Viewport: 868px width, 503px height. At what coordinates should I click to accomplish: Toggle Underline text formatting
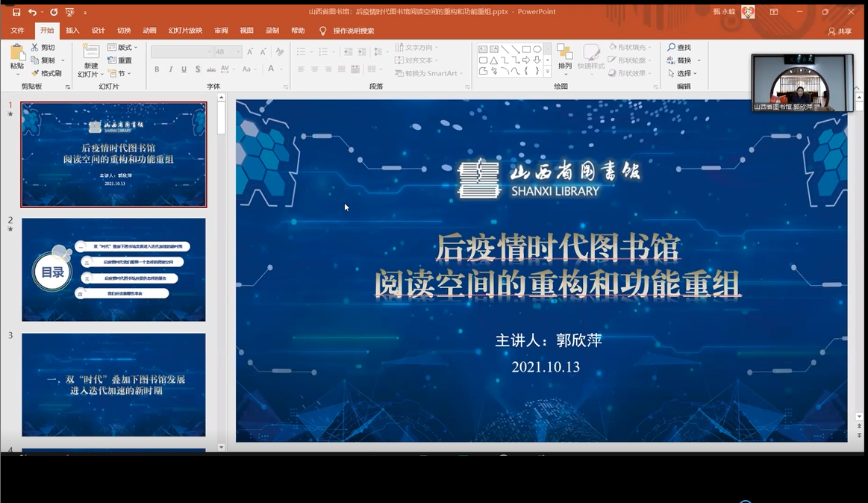pos(184,69)
